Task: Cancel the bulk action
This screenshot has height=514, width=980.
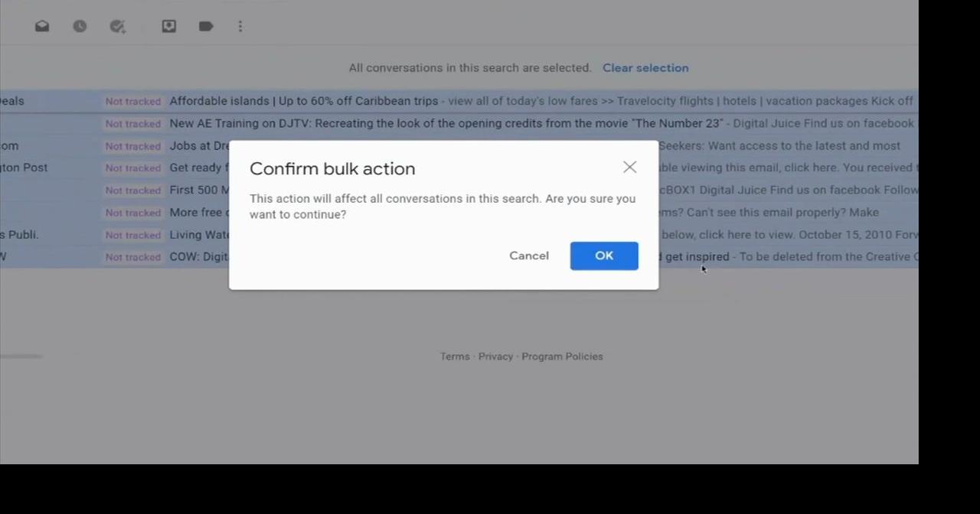Action: point(528,255)
